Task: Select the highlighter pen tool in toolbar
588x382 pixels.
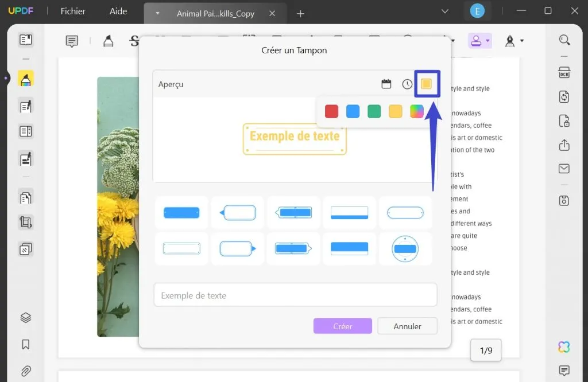Action: tap(109, 41)
